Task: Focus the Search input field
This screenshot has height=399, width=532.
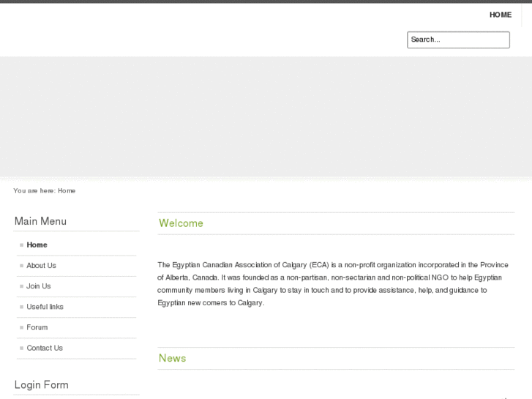Action: point(458,40)
